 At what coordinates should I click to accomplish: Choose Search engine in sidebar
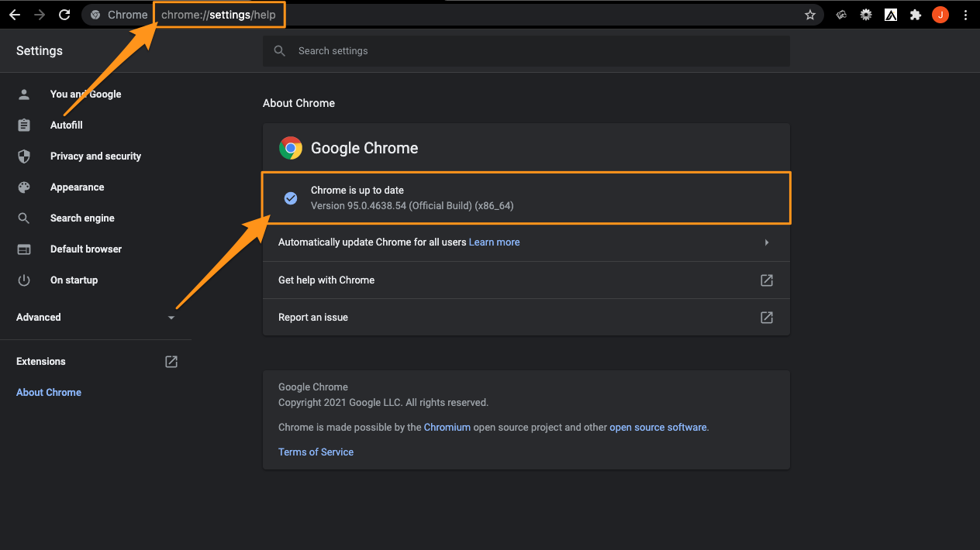82,218
